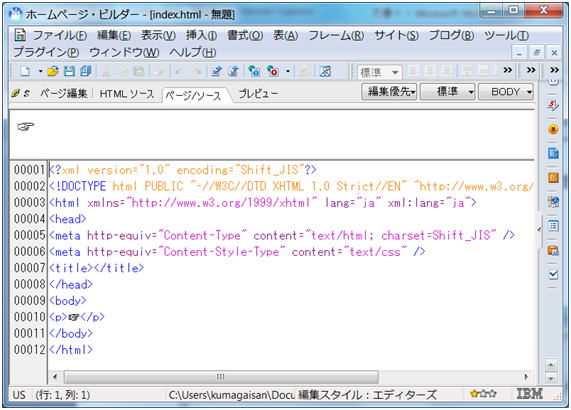Open the 編集優先 dropdown button
The image size is (571, 410).
(x=389, y=92)
